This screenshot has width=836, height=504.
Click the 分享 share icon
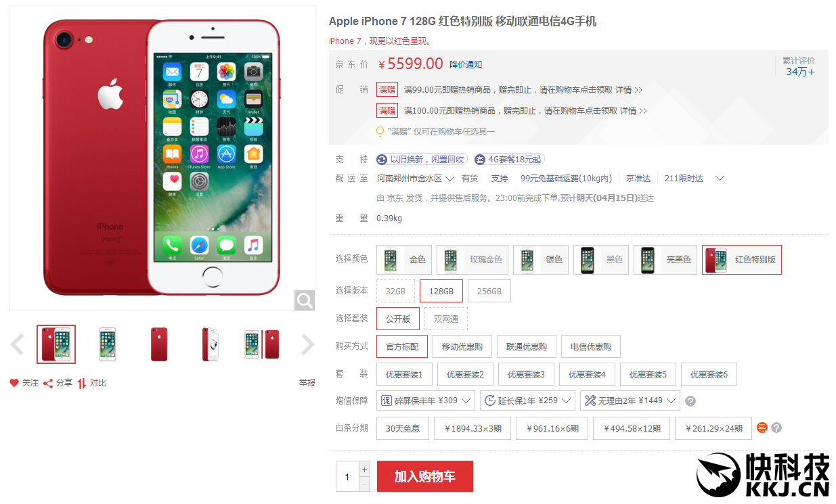click(48, 383)
